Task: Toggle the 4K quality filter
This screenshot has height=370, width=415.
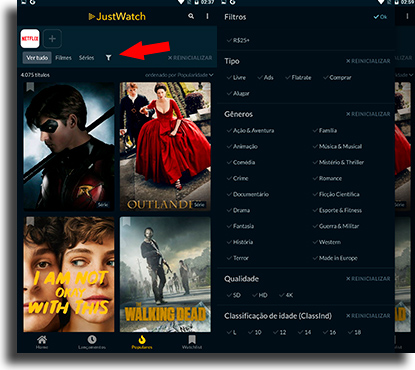Action: (x=286, y=295)
